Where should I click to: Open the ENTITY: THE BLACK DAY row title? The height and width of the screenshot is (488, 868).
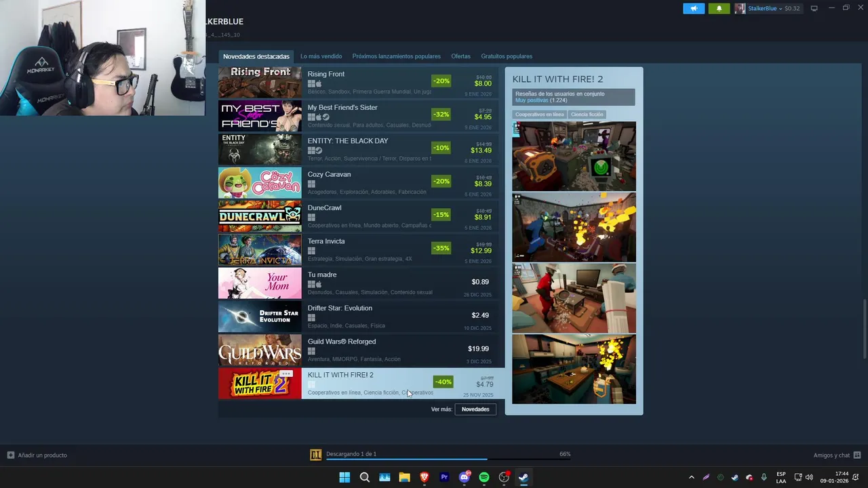(348, 141)
